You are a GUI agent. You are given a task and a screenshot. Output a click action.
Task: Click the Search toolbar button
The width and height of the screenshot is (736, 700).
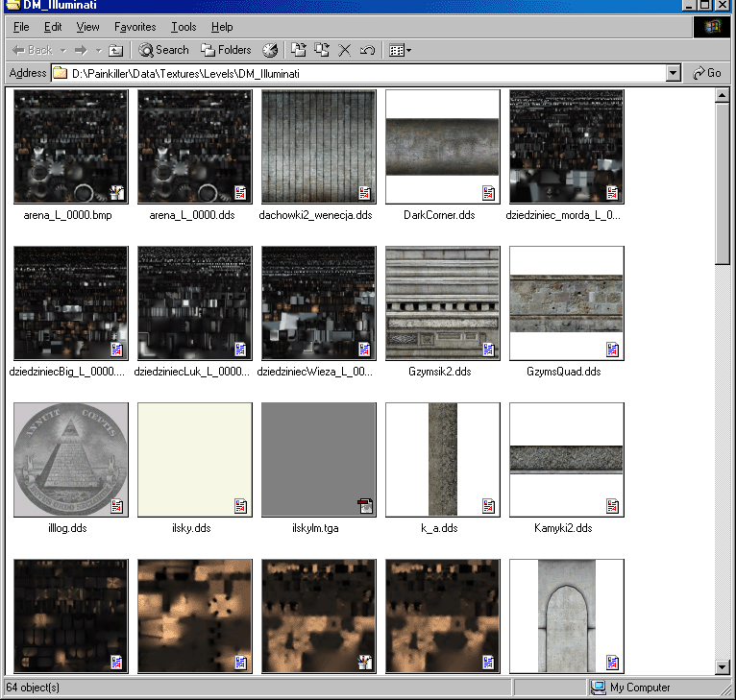tap(163, 50)
